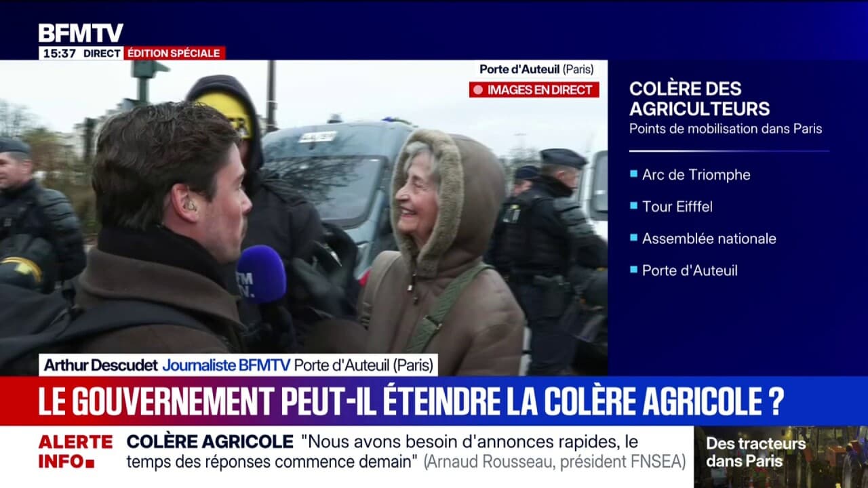Click the ALERTE INFO red logo
The width and height of the screenshot is (868, 488).
[x=75, y=451]
